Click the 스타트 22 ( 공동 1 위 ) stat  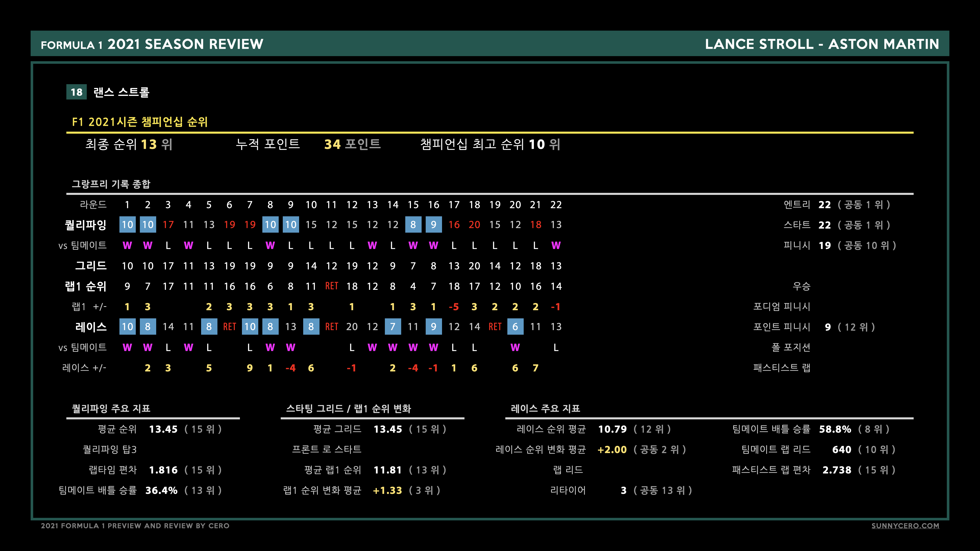click(x=837, y=225)
